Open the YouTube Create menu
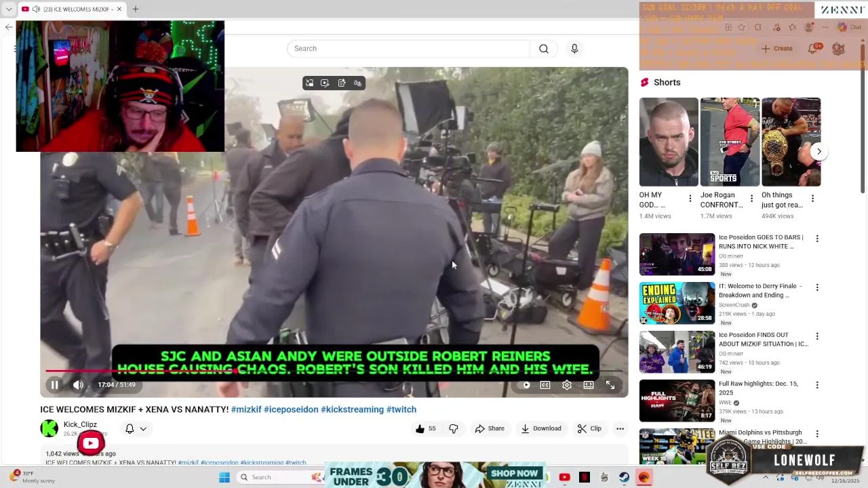This screenshot has width=868, height=488. [777, 49]
